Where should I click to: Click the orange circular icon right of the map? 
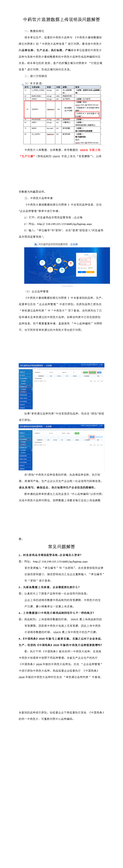click(x=71, y=264)
